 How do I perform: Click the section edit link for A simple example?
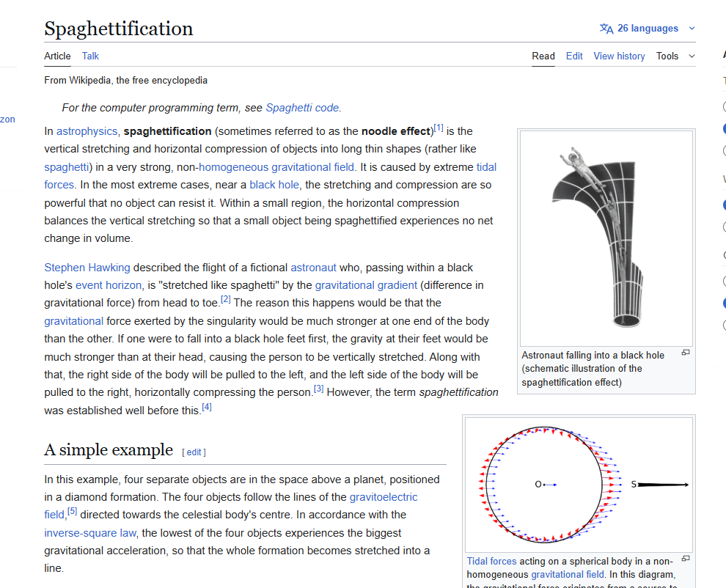coord(194,452)
